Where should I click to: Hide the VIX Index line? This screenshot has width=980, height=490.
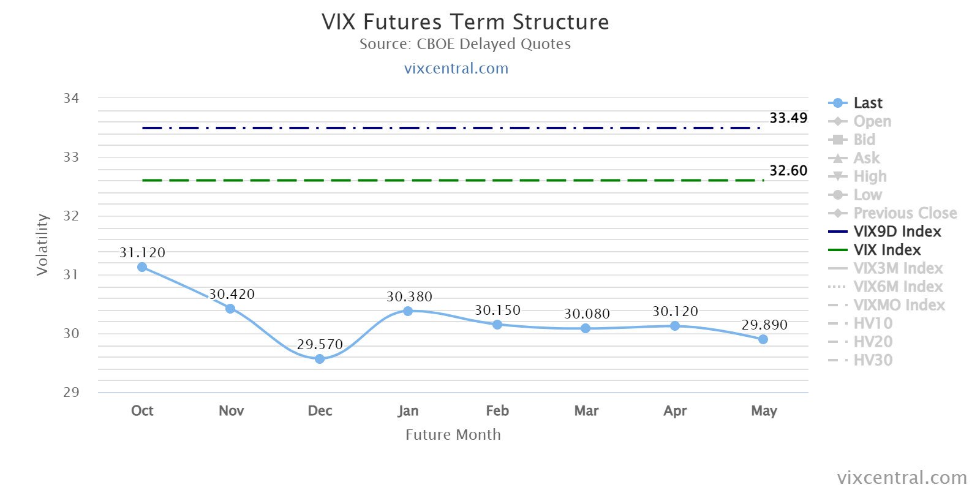pyautogui.click(x=874, y=250)
